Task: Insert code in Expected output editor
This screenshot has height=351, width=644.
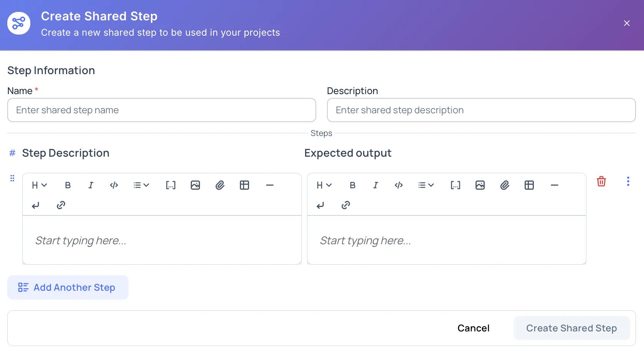Action: tap(399, 185)
